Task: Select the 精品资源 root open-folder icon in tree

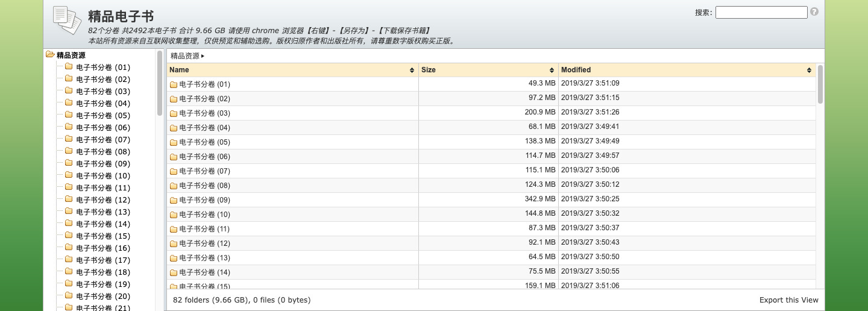Action: [x=50, y=55]
